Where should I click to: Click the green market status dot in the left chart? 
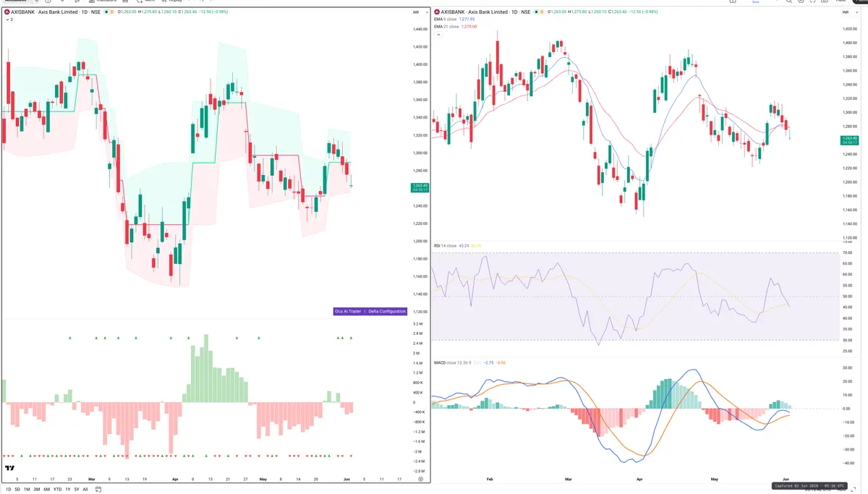pyautogui.click(x=107, y=12)
